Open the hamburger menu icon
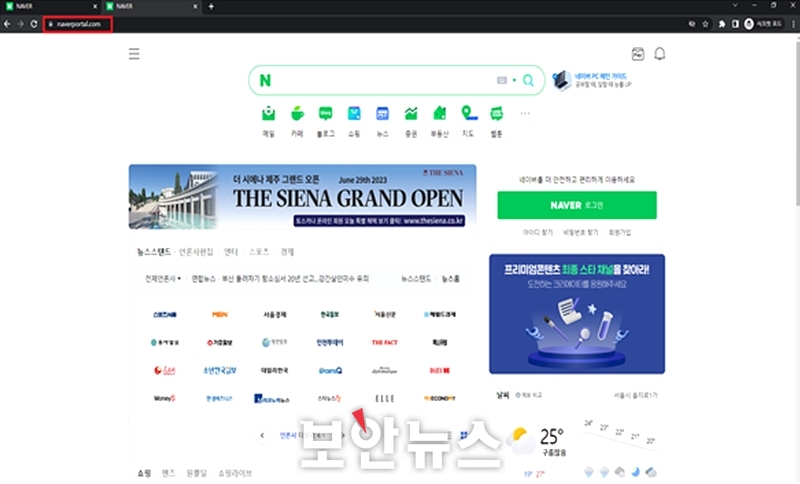 click(134, 54)
